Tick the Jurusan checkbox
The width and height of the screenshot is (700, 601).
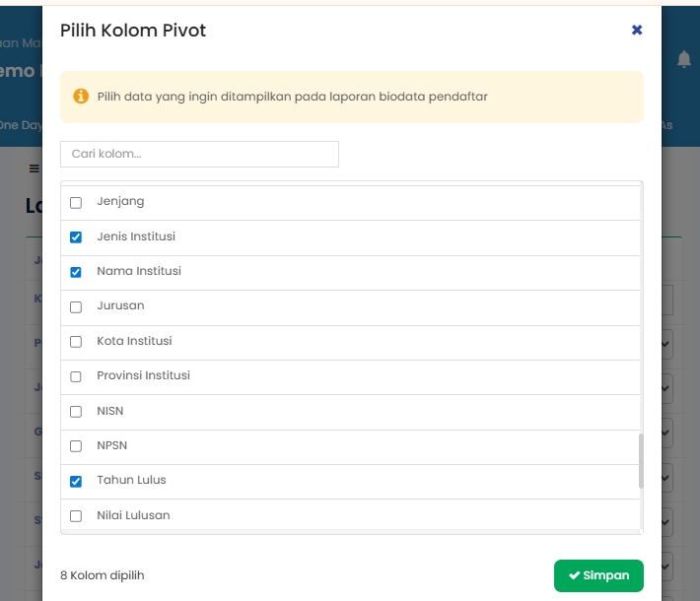[76, 307]
